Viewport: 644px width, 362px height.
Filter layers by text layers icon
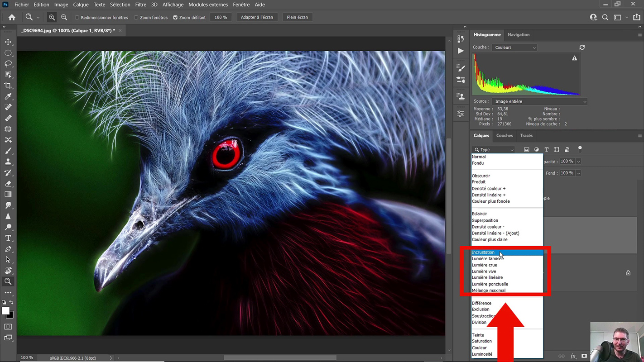[x=547, y=150]
